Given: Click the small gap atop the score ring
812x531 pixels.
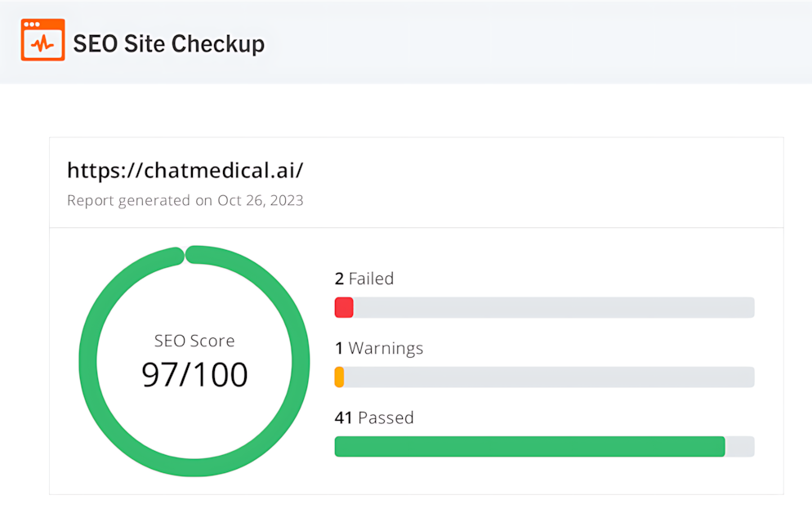Looking at the screenshot, I should pos(185,255).
